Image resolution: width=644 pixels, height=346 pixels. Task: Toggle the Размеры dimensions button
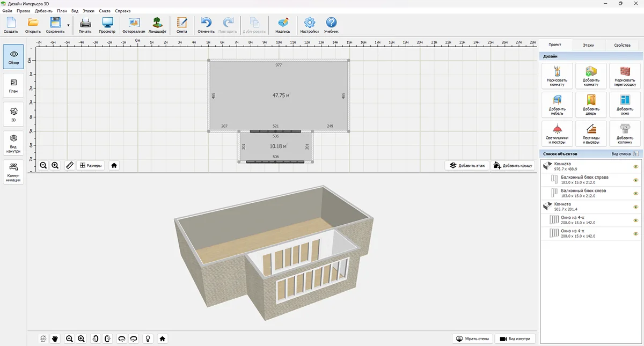click(x=90, y=166)
